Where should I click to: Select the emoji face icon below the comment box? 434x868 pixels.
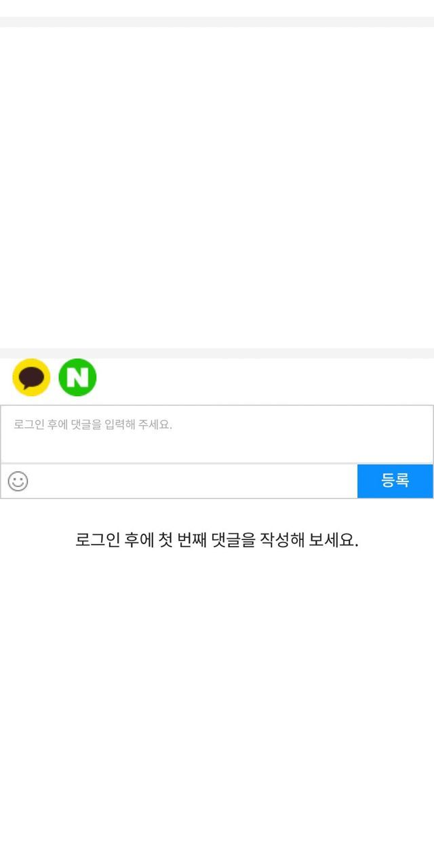[x=18, y=481]
